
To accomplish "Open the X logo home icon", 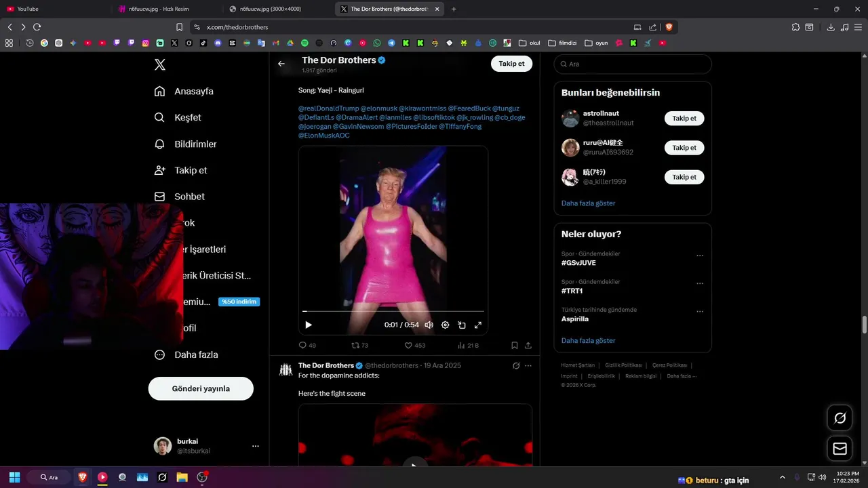I will pos(160,64).
